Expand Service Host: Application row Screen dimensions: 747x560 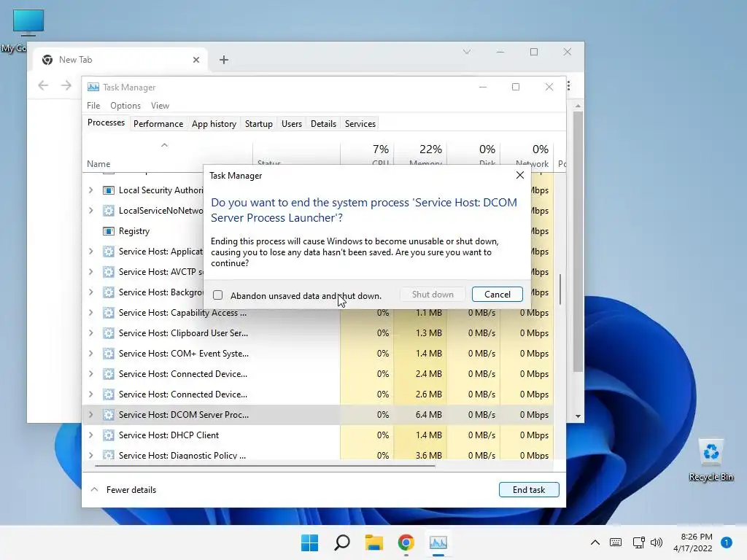[90, 252]
